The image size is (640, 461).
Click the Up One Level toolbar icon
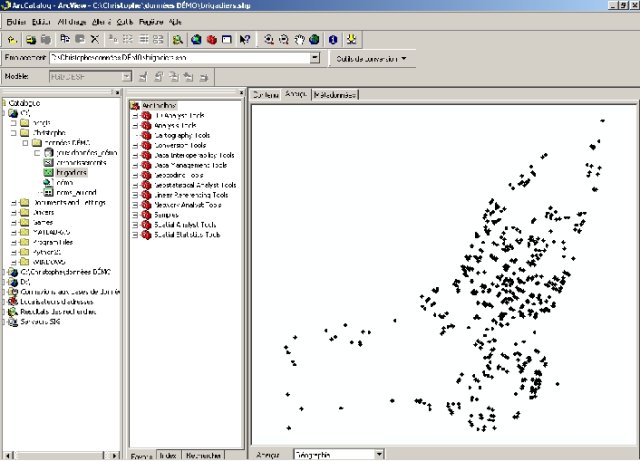click(11, 39)
